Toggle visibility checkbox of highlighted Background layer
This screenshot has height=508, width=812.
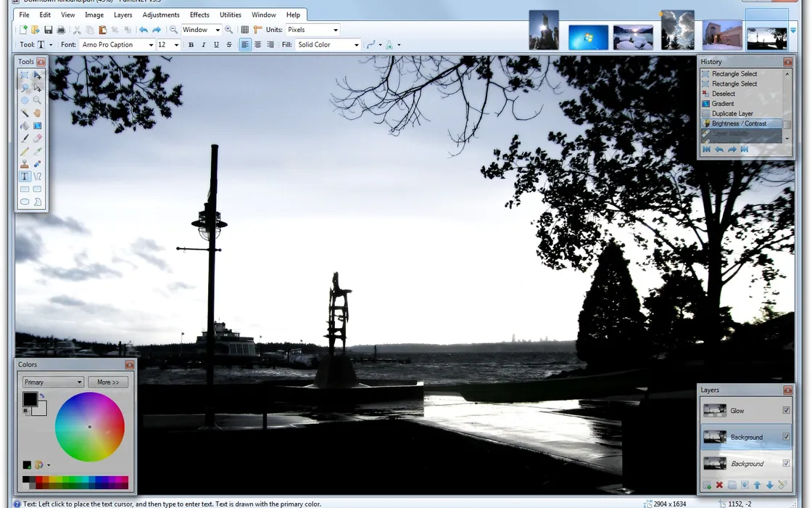(x=786, y=436)
